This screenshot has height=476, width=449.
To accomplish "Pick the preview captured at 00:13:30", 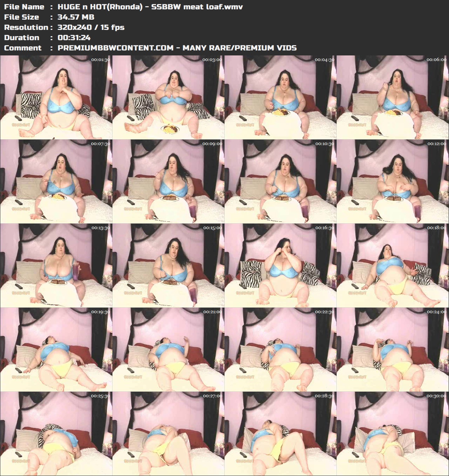I will [56, 265].
